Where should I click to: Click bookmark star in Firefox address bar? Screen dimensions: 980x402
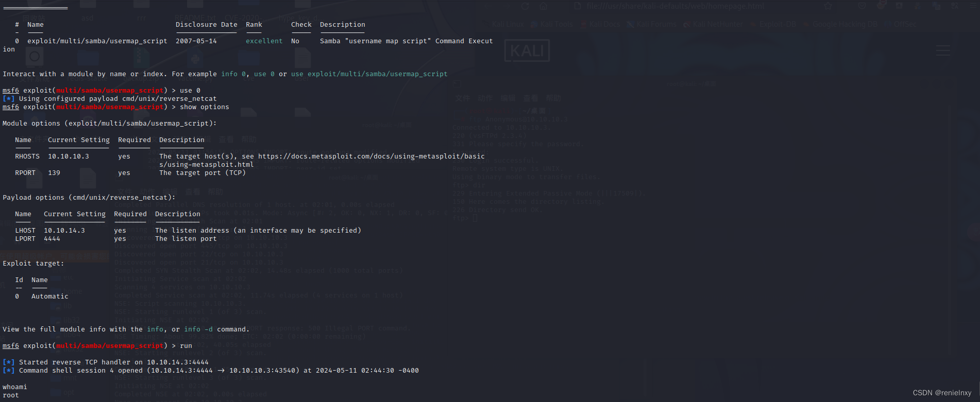828,6
